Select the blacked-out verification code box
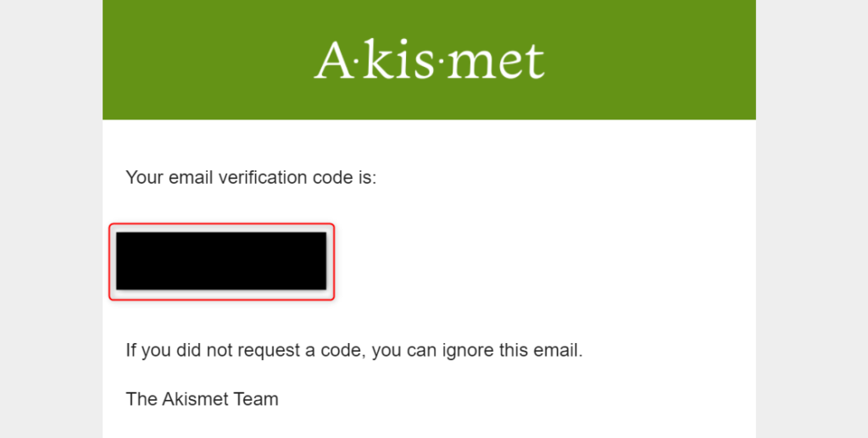The height and width of the screenshot is (438, 868). coord(221,261)
